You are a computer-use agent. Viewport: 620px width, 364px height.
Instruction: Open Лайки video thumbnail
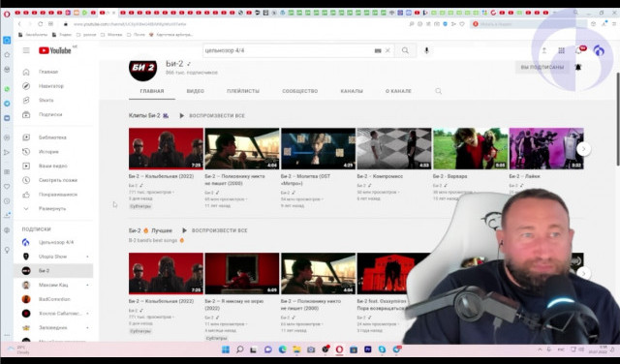pyautogui.click(x=546, y=149)
